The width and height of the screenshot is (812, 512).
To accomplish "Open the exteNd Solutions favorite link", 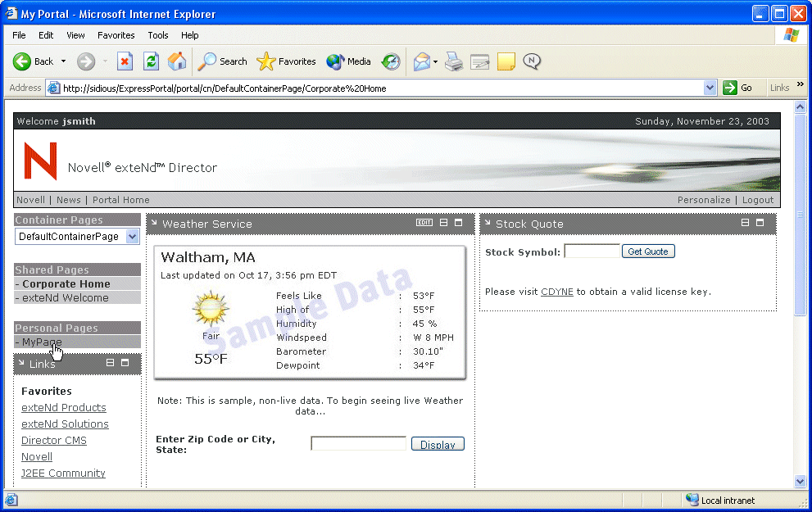I will (x=65, y=424).
